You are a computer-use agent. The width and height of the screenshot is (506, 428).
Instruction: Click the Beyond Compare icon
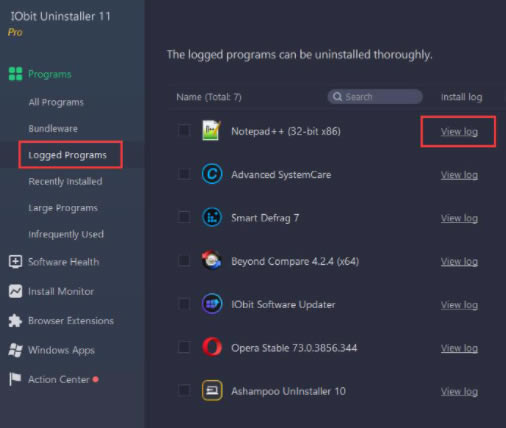point(212,260)
